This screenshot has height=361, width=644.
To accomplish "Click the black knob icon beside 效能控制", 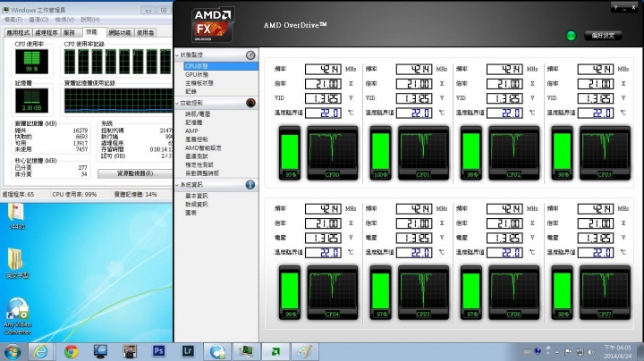I will point(250,103).
